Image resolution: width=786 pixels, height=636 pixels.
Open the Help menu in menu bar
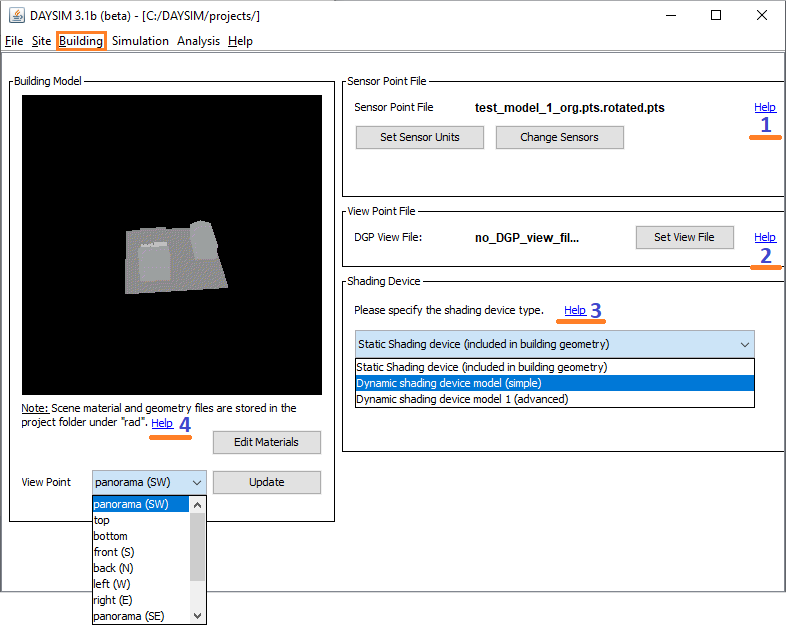pos(240,41)
